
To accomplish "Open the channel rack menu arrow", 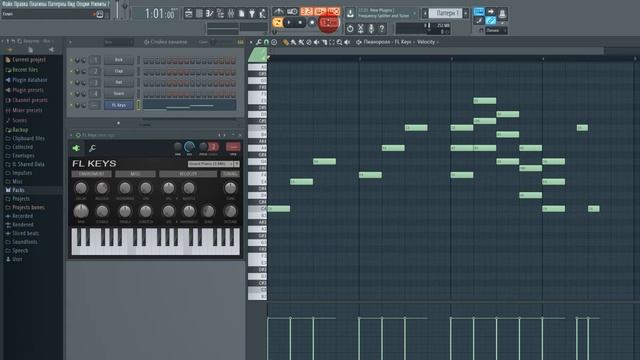I will (70, 42).
